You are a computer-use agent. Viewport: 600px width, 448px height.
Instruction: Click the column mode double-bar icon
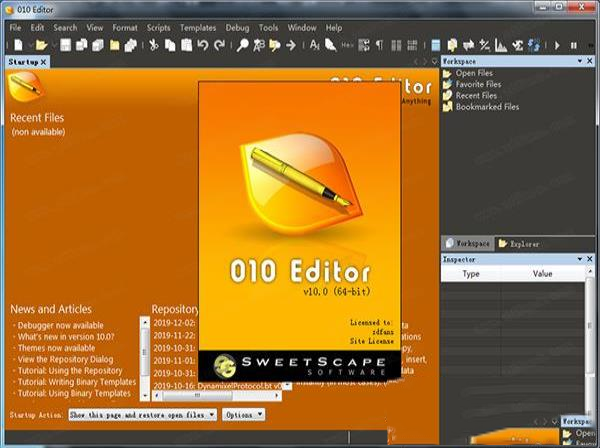[x=396, y=46]
